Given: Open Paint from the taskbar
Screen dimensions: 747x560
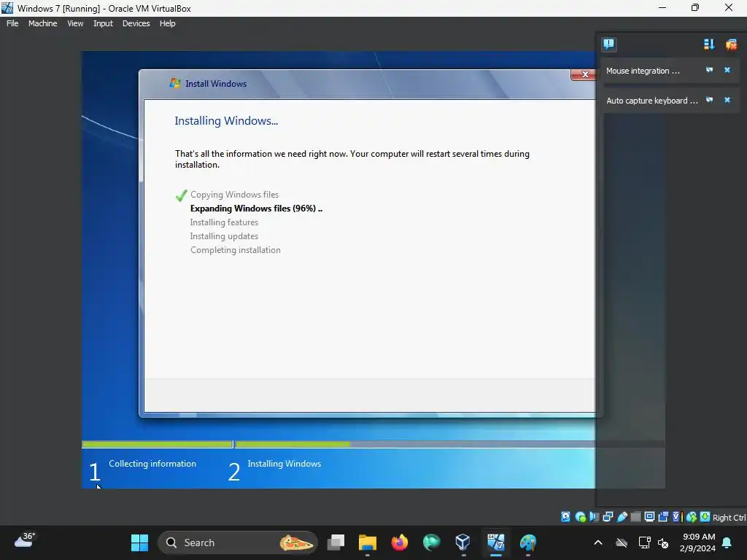Looking at the screenshot, I should point(528,542).
